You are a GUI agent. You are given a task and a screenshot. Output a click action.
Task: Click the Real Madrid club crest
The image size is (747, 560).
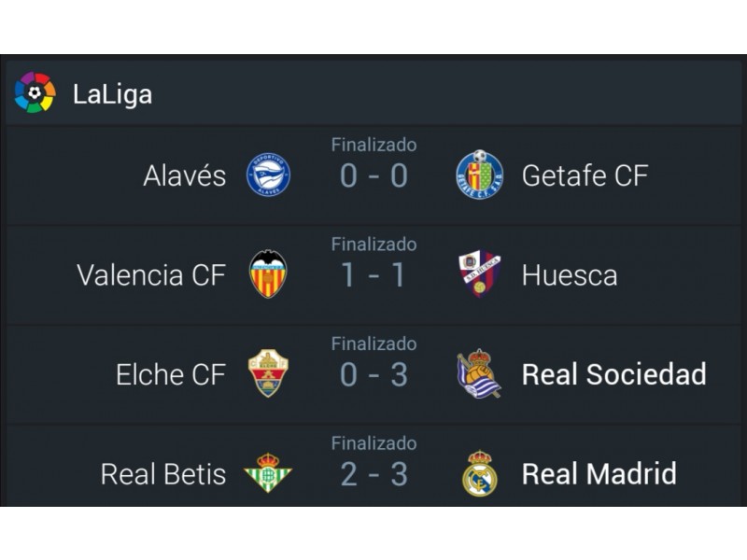click(480, 473)
